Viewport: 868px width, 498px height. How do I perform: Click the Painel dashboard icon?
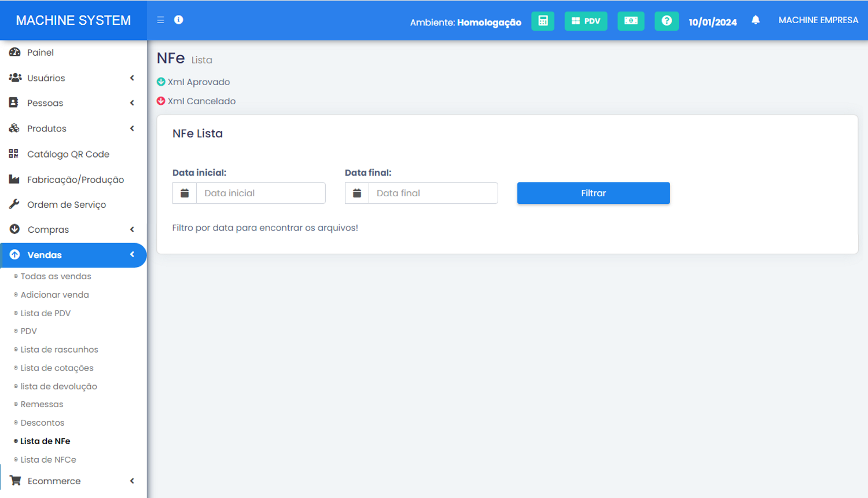[14, 52]
